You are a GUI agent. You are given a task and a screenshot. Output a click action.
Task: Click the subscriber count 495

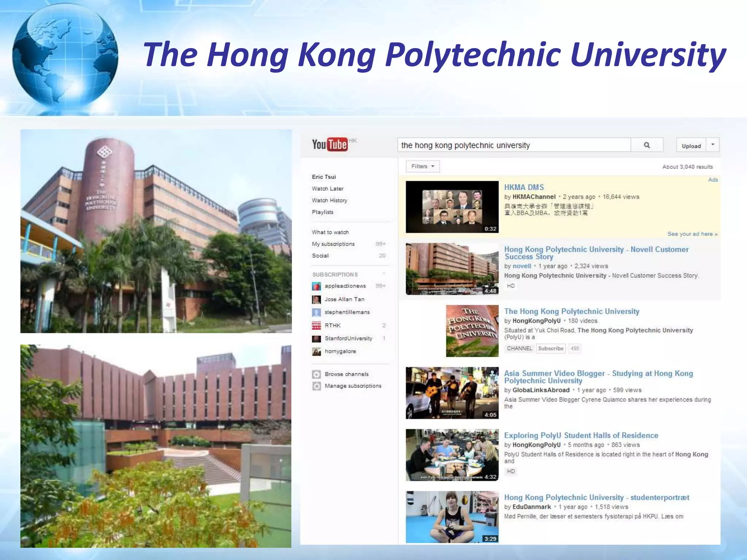pos(575,349)
